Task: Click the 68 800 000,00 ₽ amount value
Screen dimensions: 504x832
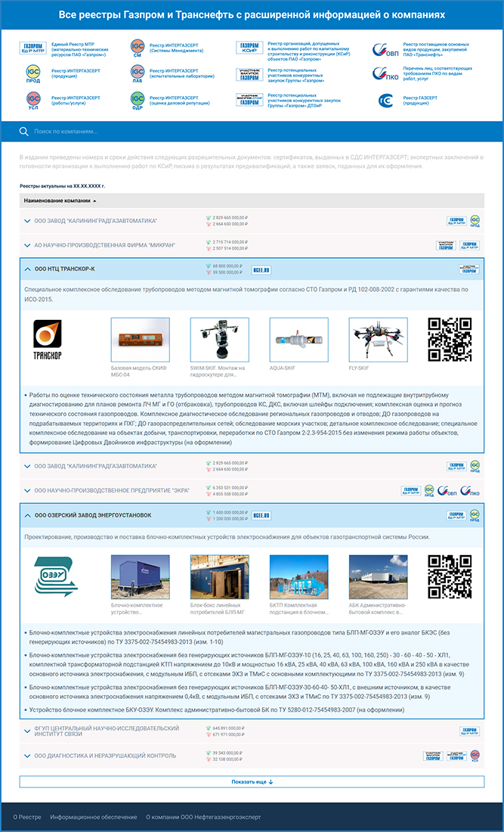Action: [x=227, y=266]
